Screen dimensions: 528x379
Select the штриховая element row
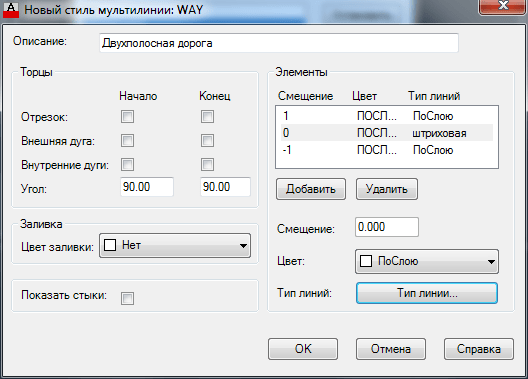[x=387, y=133]
